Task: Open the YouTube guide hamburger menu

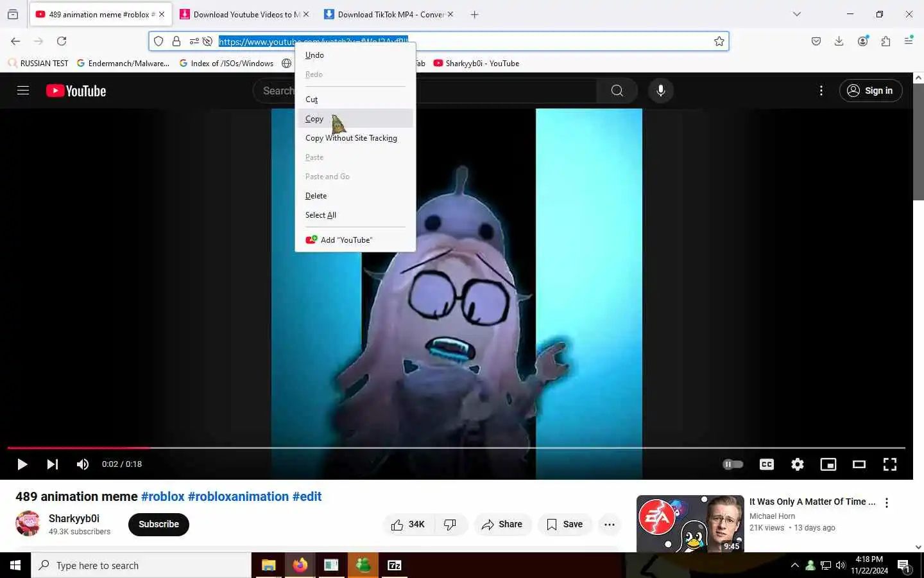Action: coord(23,91)
